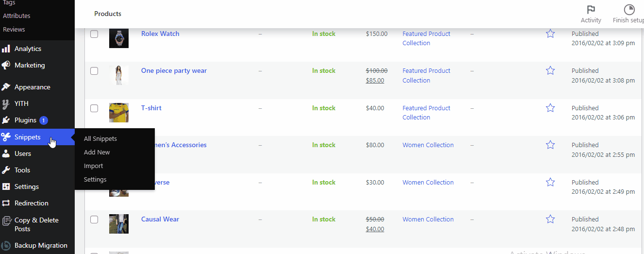
Task: Tick the Causal Wear product checkbox
Action: point(94,220)
